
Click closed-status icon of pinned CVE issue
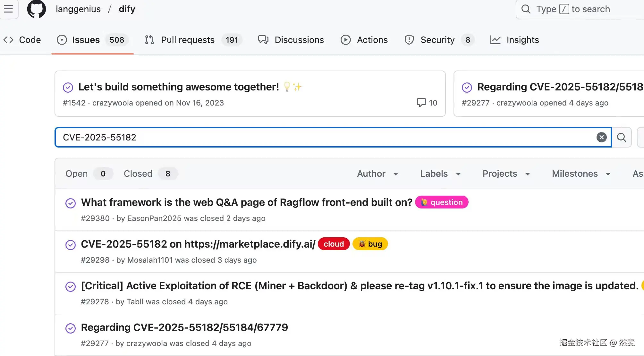467,87
